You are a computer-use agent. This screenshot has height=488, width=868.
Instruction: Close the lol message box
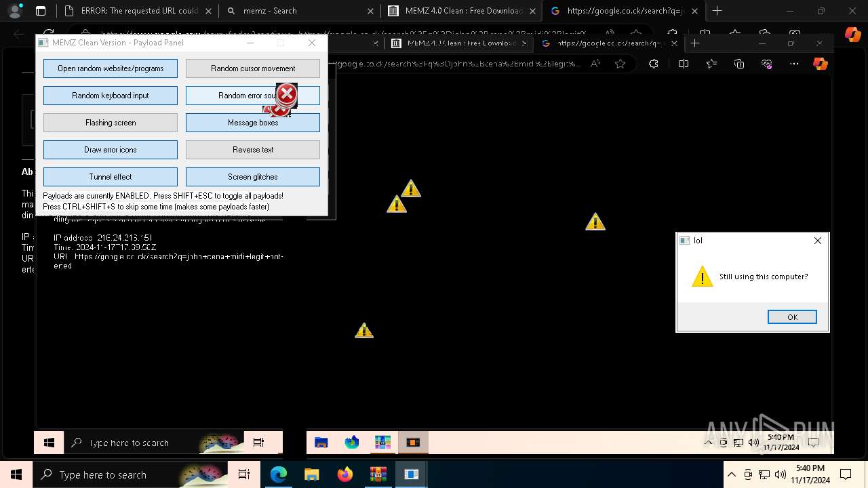[x=818, y=241]
